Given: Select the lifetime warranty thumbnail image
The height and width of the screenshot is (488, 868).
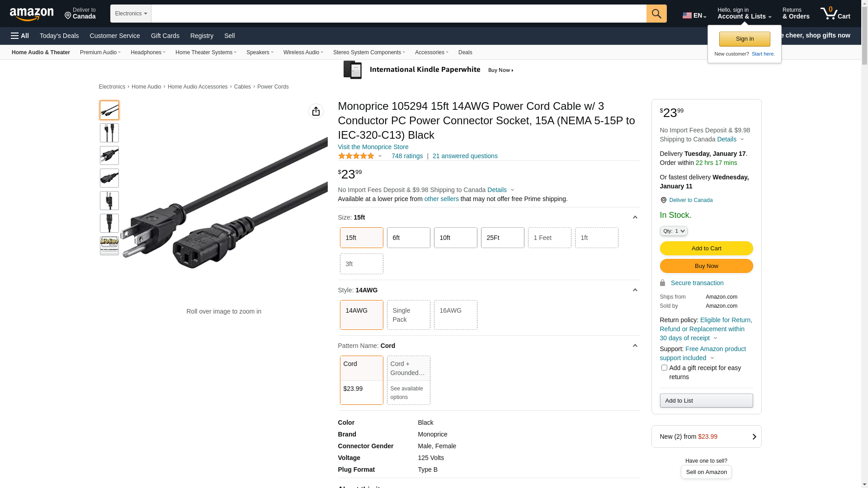Looking at the screenshot, I should click(109, 246).
